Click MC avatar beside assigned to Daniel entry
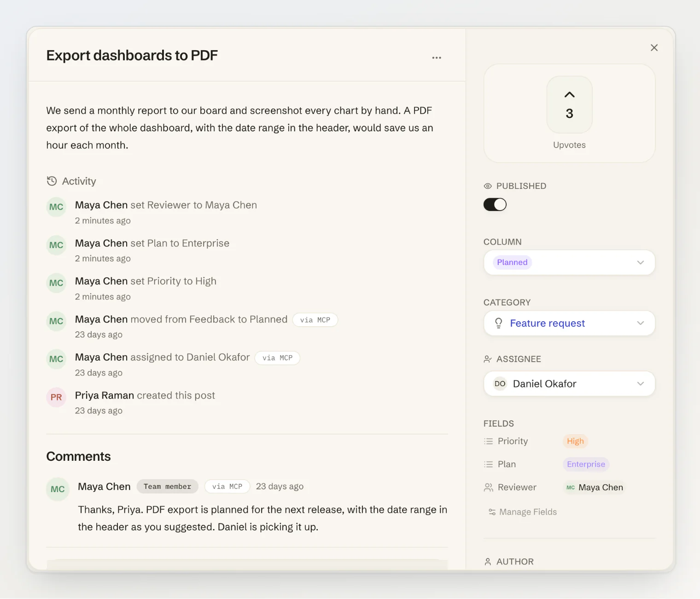This screenshot has height=599, width=700. click(56, 359)
